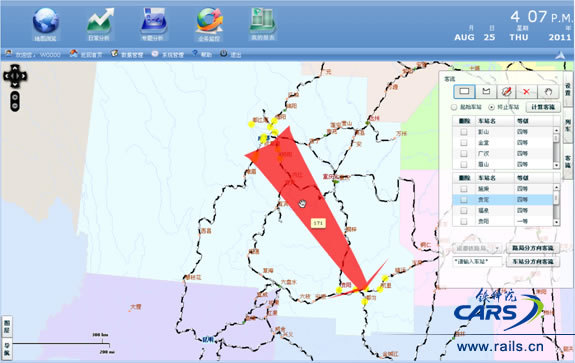Screen dimensions: 575x363
Task: Select the rectangle selection tool
Action: click(x=464, y=91)
